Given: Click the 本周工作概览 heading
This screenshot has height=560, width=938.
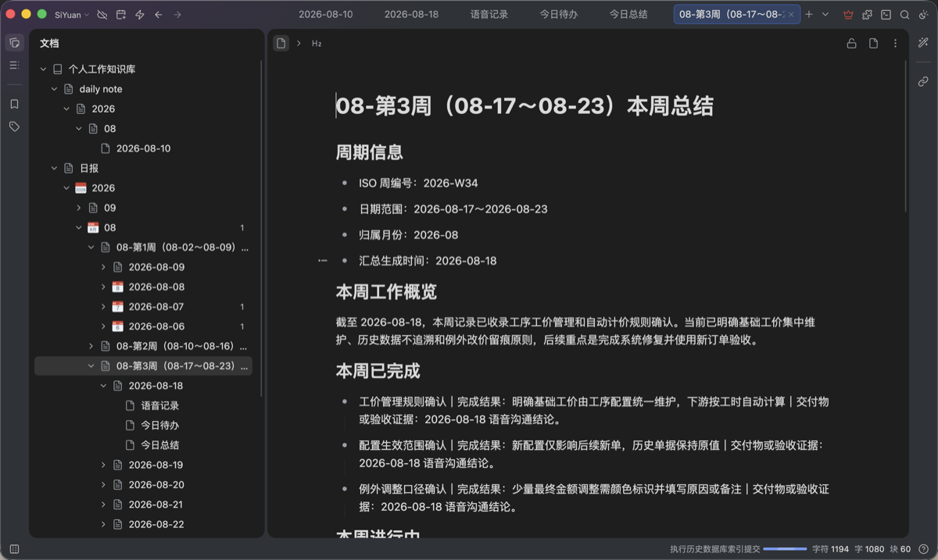Looking at the screenshot, I should 386,292.
